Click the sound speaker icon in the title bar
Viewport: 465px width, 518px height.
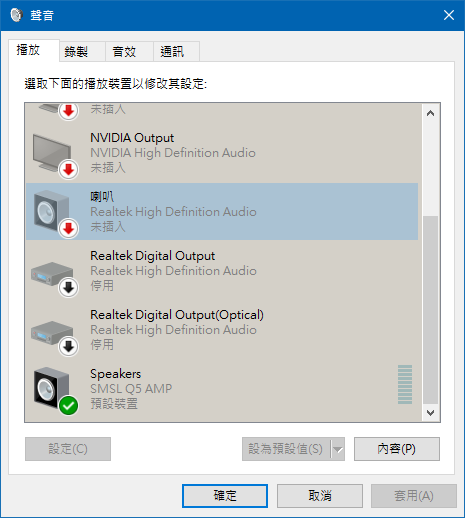click(x=16, y=15)
